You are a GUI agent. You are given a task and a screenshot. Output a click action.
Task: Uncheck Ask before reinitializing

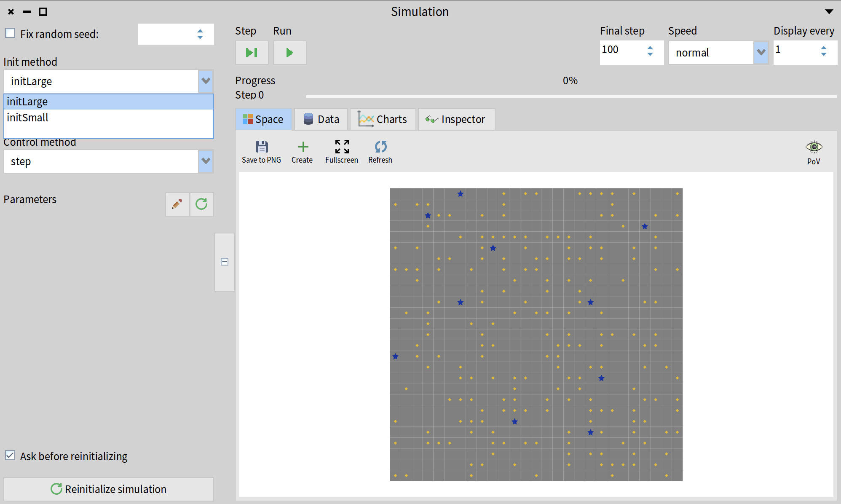(10, 456)
